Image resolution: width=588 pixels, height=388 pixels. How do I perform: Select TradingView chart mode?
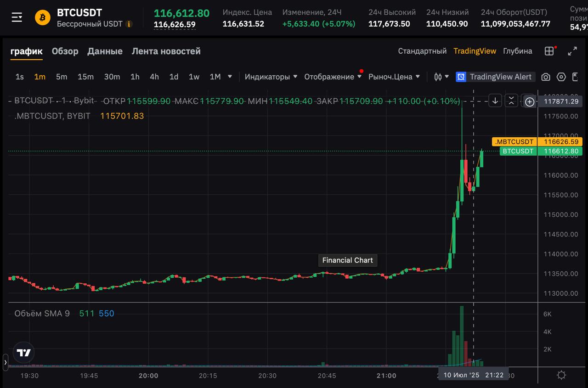point(475,51)
